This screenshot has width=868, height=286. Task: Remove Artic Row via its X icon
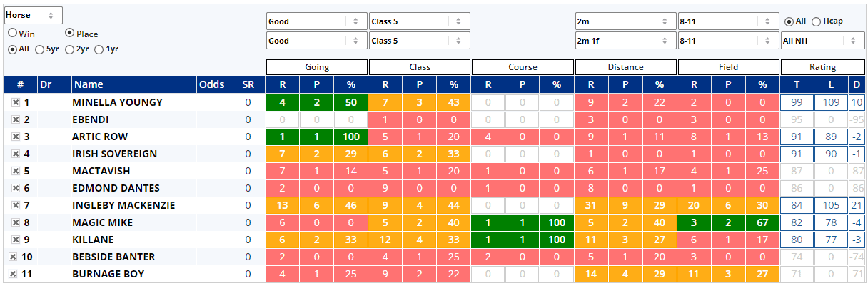(15, 137)
